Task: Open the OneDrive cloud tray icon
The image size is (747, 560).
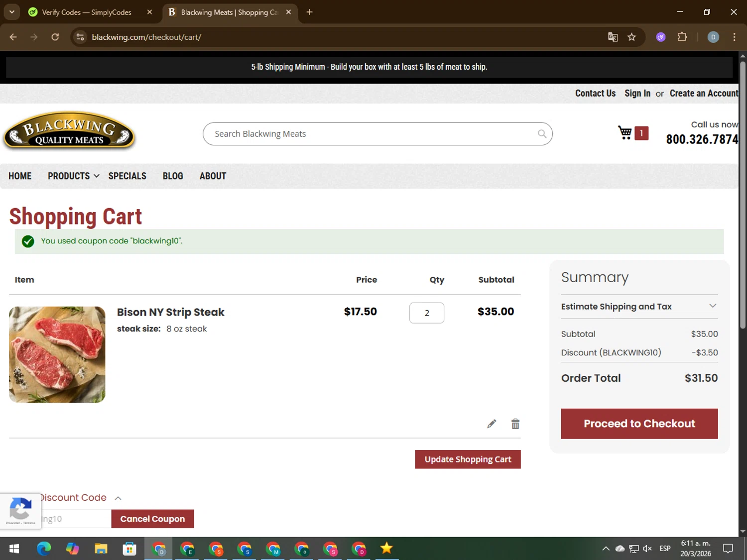Action: coord(620,549)
